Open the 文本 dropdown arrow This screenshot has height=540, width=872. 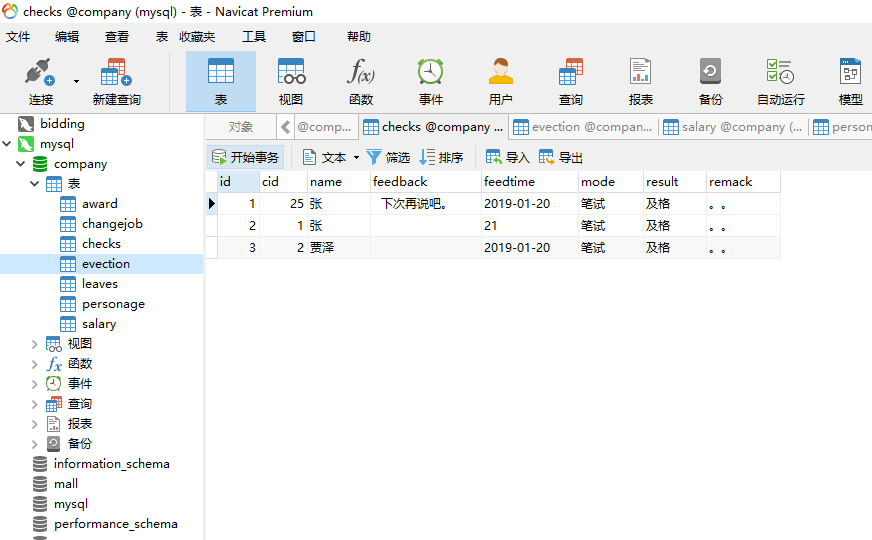(356, 157)
